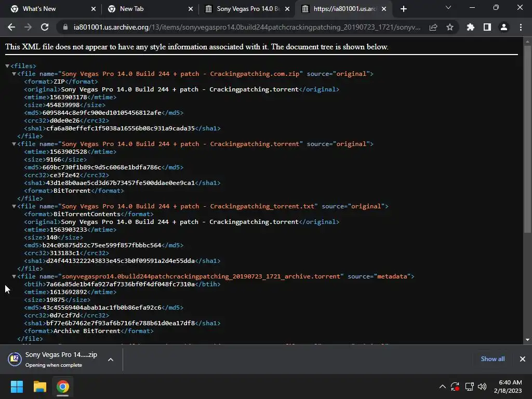532x399 pixels.
Task: Click the size value 19875
Action: click(55, 300)
